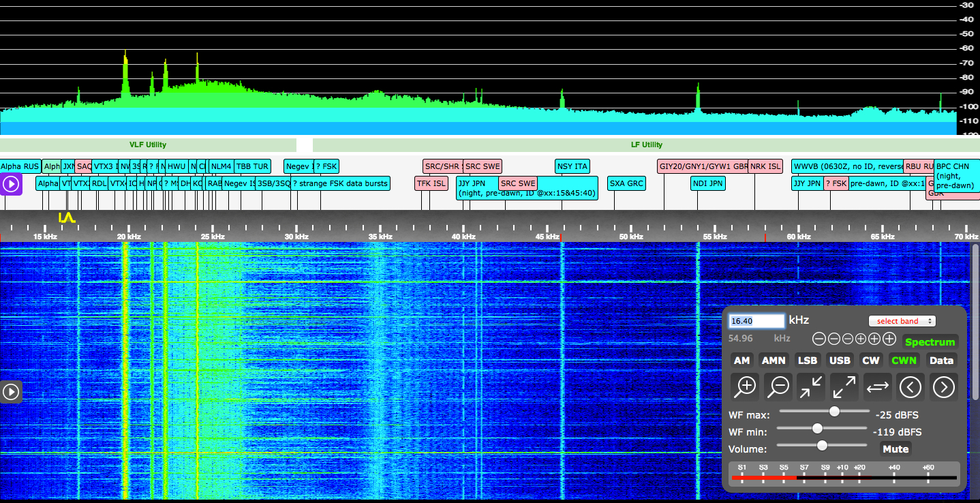Click the S-meter signal strength bar
The height and width of the screenshot is (503, 980).
click(x=844, y=477)
